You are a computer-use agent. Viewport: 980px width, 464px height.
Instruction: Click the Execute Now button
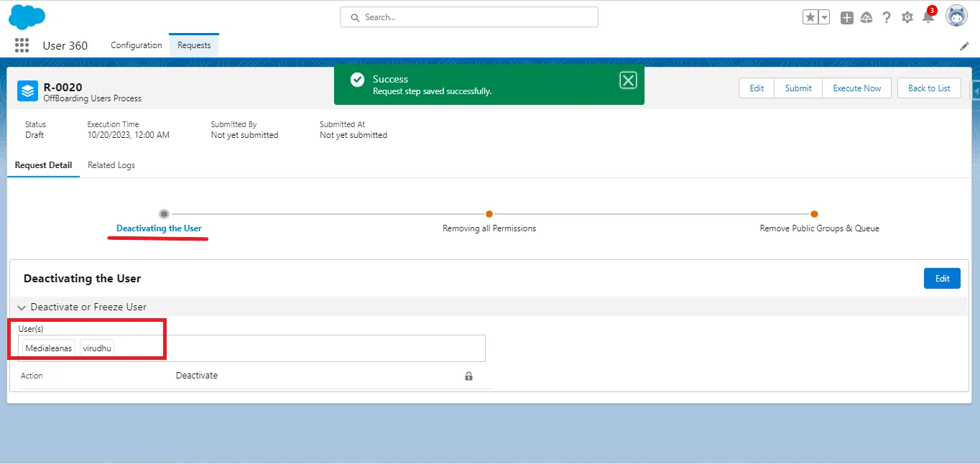coord(856,88)
